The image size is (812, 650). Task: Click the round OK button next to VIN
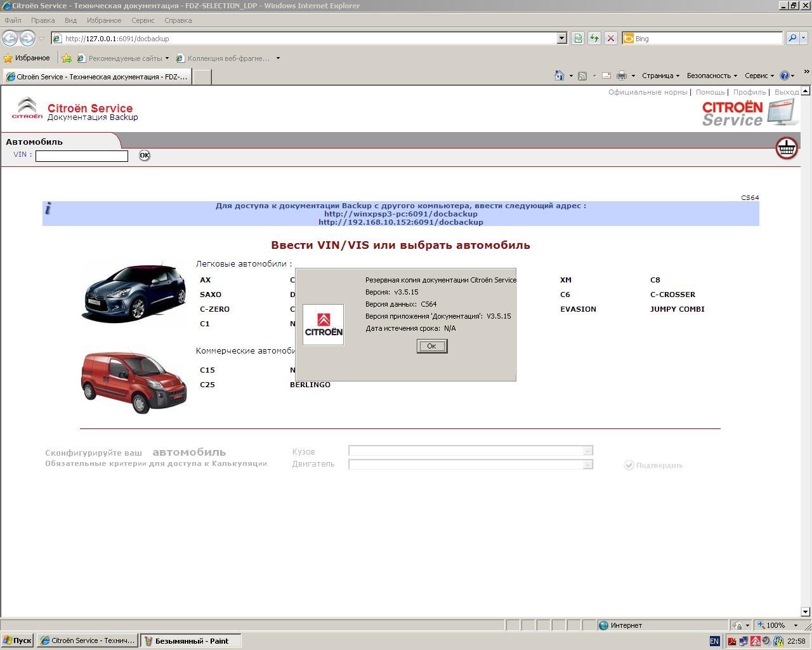145,156
